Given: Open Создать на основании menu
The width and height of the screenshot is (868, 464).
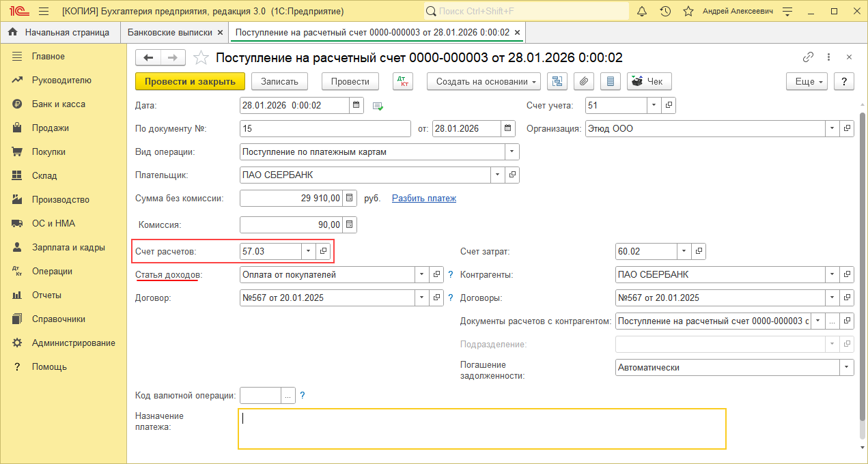Looking at the screenshot, I should coord(484,81).
